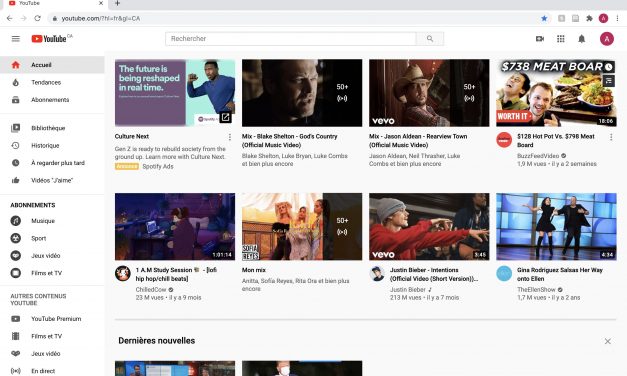This screenshot has width=627, height=376.
Task: Open Tendances in the sidebar
Action: pos(52,82)
